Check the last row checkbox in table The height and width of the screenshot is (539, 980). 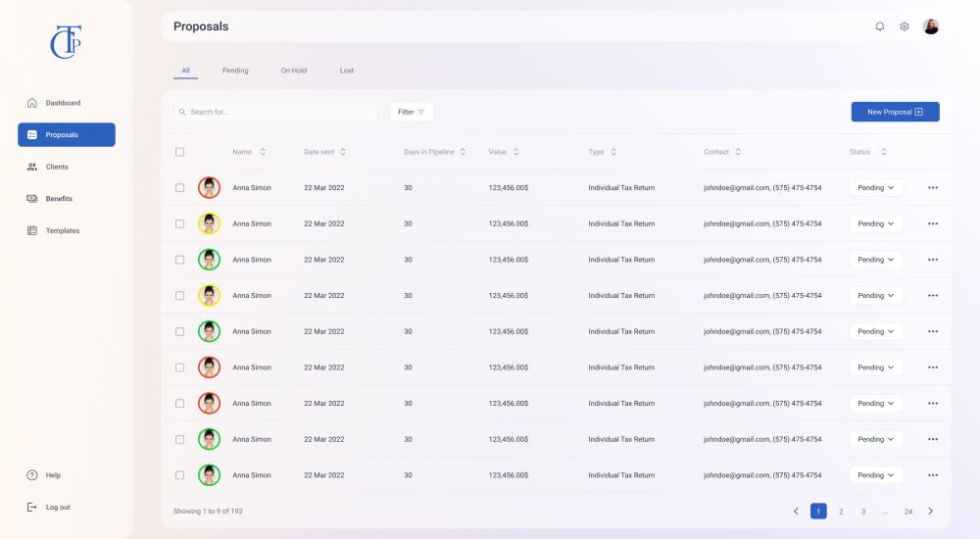pos(179,475)
